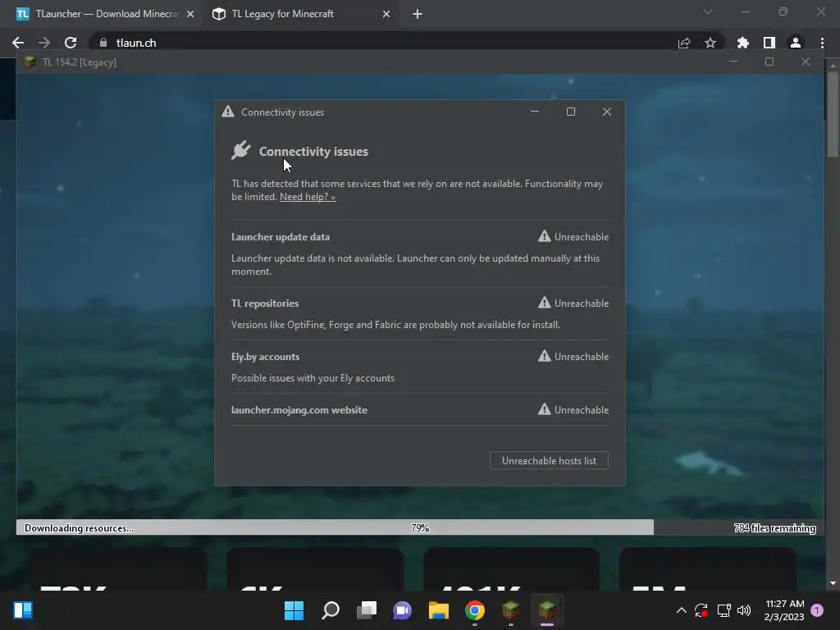Click launcher.mojang.com website heading

pos(299,410)
